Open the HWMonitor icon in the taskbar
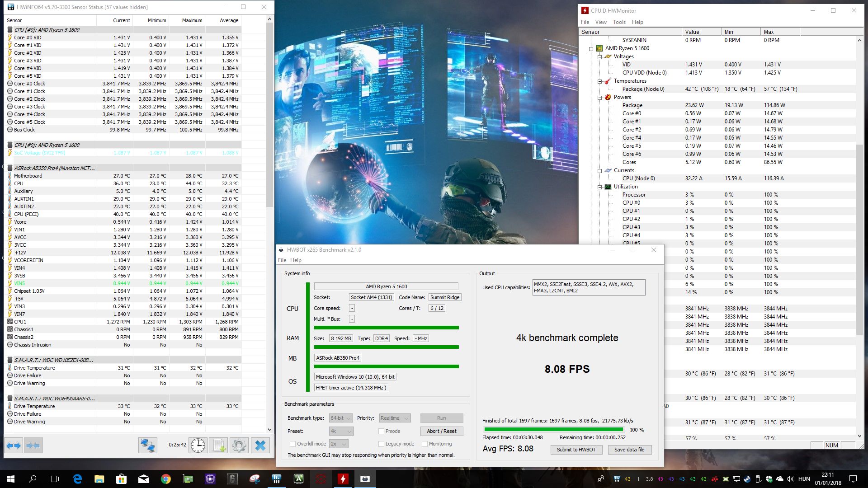Screen dimensions: 868x488 [x=343, y=479]
